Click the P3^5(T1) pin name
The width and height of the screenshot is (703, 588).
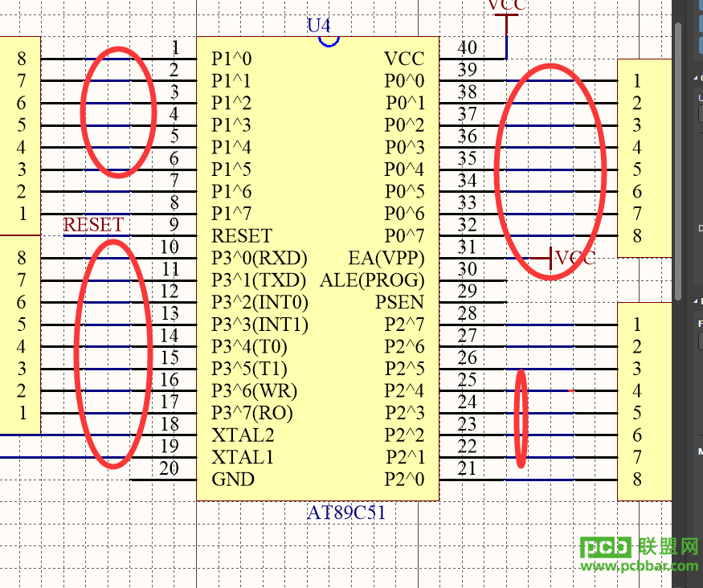point(249,369)
